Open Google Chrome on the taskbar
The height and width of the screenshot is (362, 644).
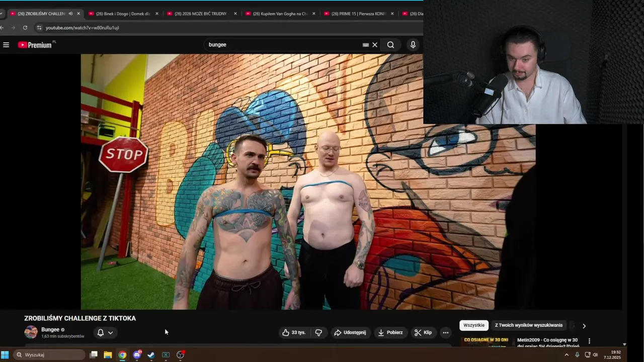(122, 355)
